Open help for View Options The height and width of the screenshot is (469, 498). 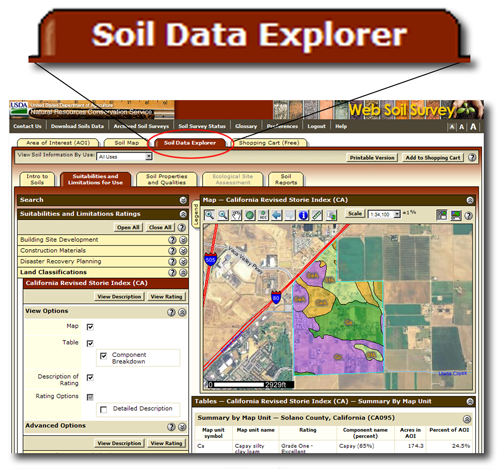tap(171, 312)
